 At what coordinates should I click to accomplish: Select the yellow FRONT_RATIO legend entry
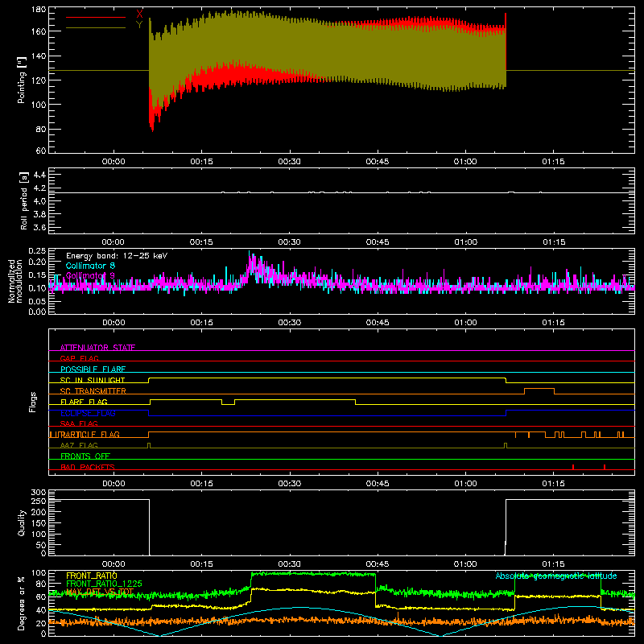pyautogui.click(x=92, y=576)
